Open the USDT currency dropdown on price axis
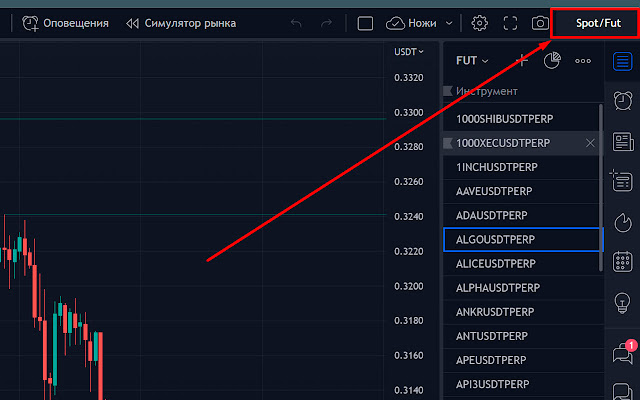640x400 pixels. coord(409,52)
